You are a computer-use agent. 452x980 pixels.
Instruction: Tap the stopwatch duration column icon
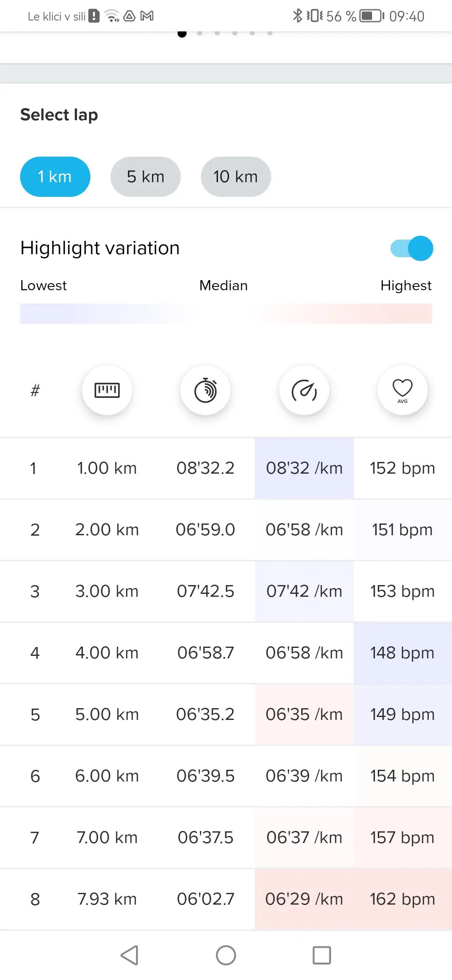point(205,390)
